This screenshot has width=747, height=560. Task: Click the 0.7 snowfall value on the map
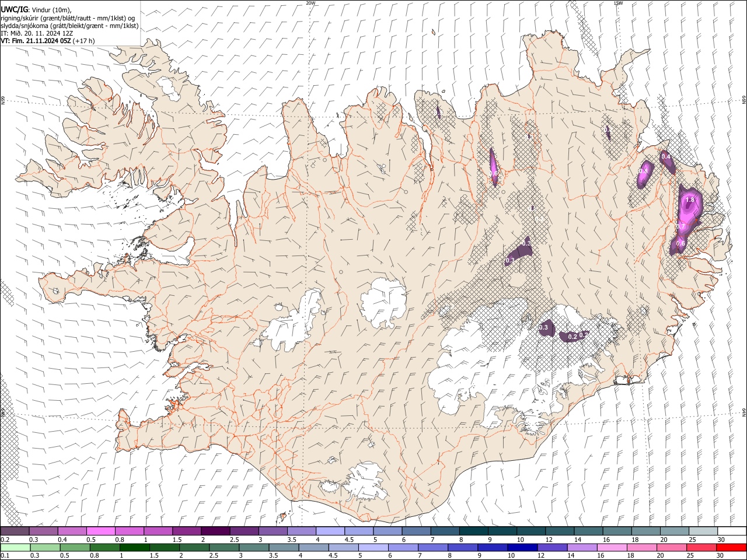680,226
